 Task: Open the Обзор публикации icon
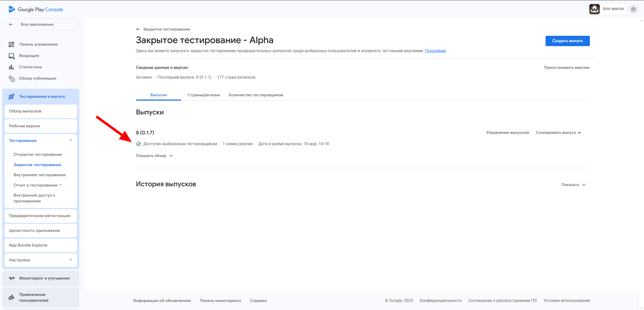pyautogui.click(x=12, y=79)
